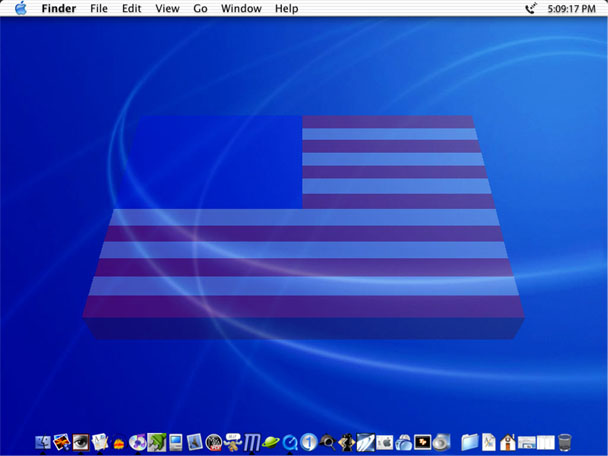Open the text editor papers-and-pencil icon
Viewport: 608px width, 456px height.
(100, 442)
